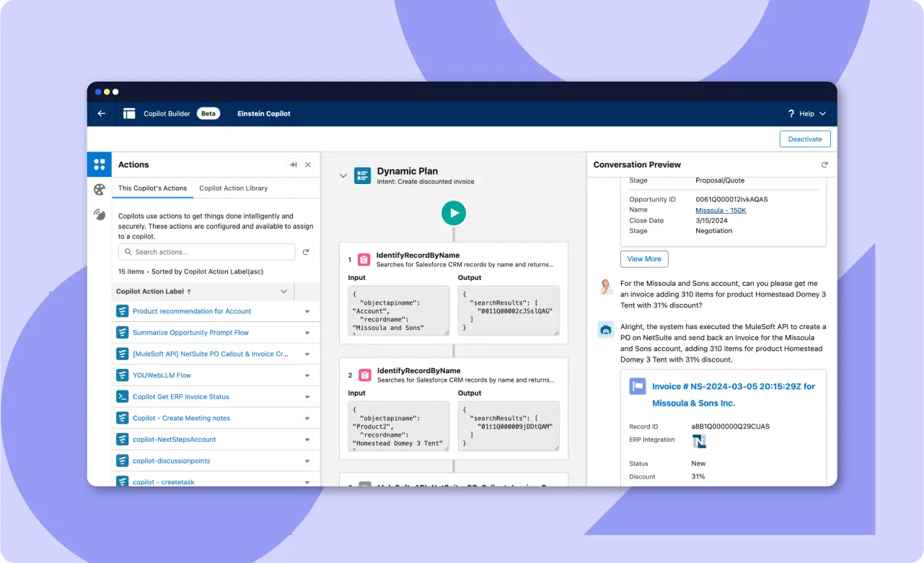Open Invoice # NS-2024-03-05 link

click(x=734, y=395)
